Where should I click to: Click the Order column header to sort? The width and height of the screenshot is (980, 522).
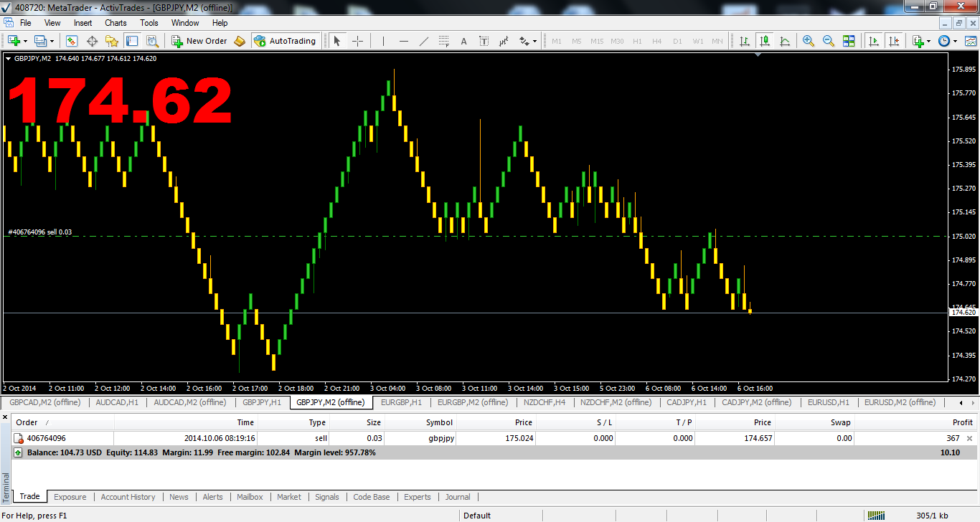click(27, 422)
